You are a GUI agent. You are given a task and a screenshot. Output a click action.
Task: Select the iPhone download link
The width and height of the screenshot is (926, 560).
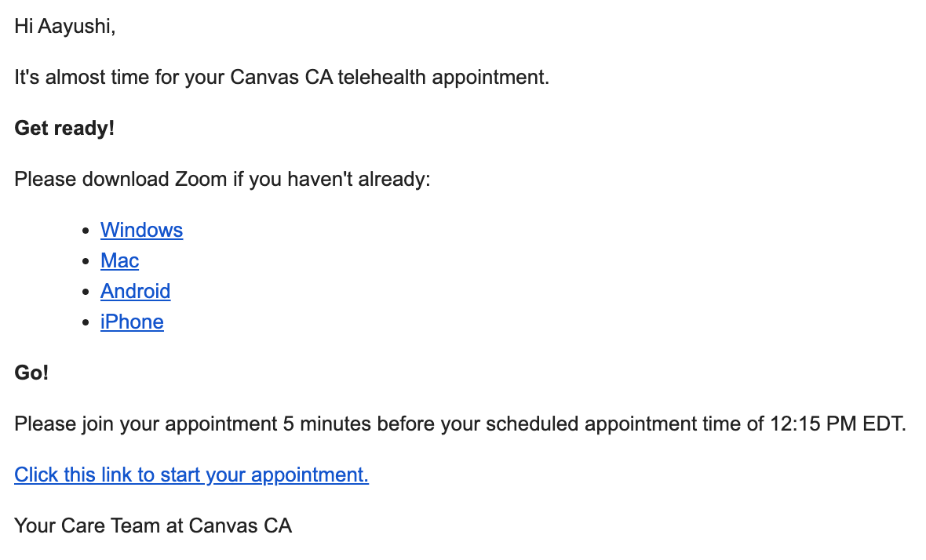(132, 322)
